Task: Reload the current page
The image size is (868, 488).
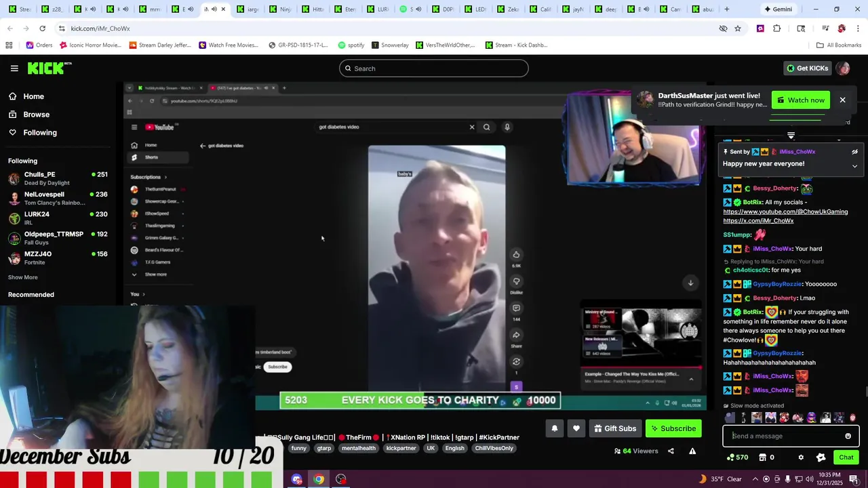Action: 42,28
